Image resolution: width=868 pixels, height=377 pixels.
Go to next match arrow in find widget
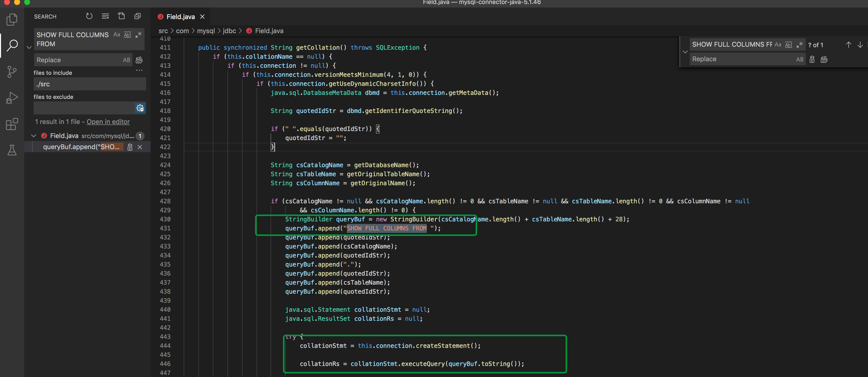[859, 45]
